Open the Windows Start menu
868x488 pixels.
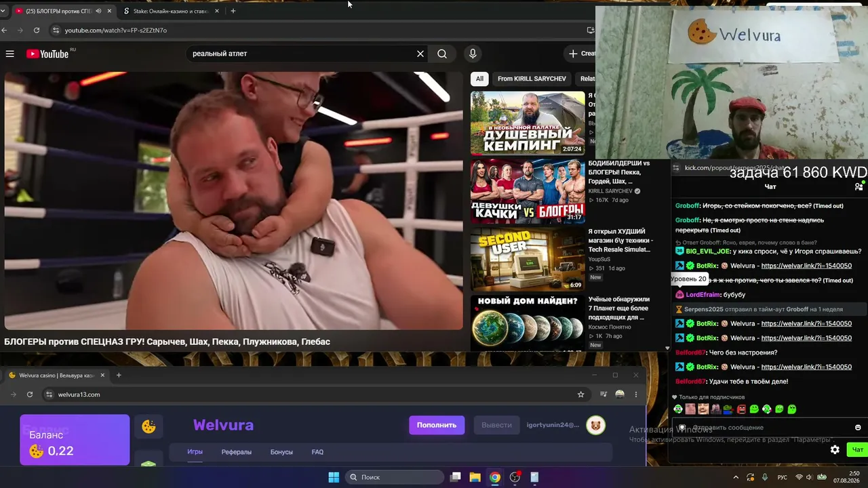click(334, 477)
